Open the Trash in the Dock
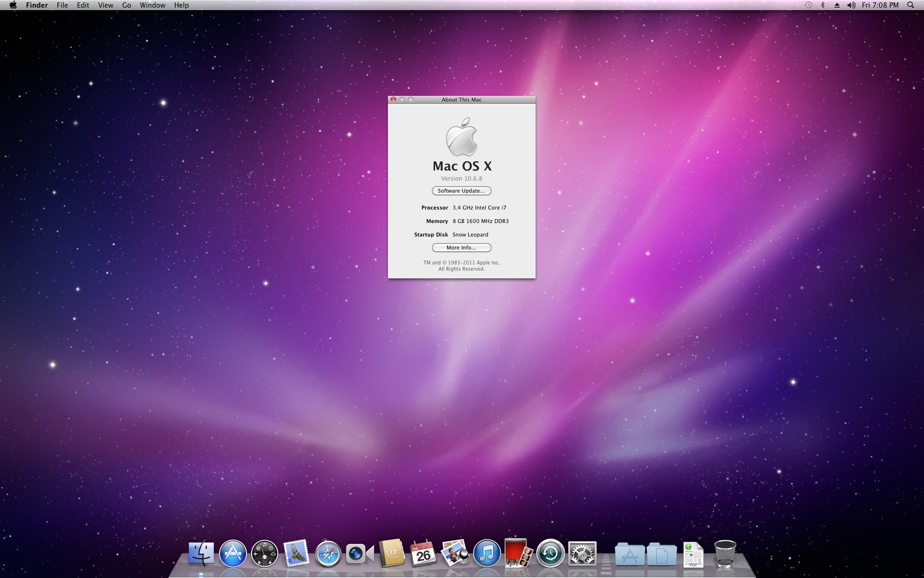The height and width of the screenshot is (578, 924). pyautogui.click(x=725, y=554)
